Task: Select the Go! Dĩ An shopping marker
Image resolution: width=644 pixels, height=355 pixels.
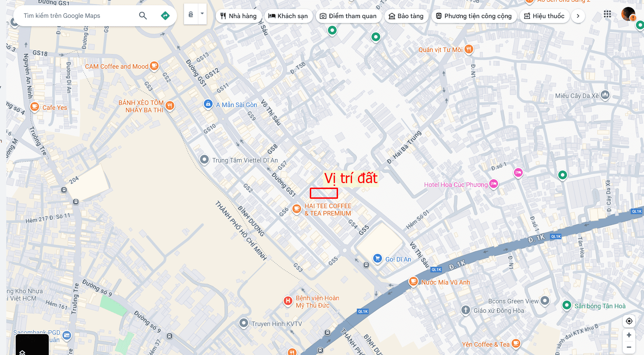Action: click(x=377, y=258)
